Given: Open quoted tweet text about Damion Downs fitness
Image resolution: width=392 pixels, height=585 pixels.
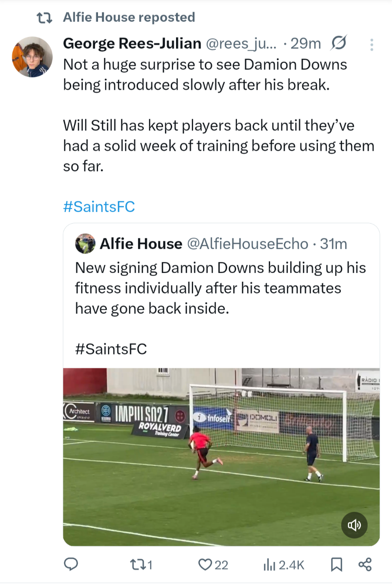Looking at the screenshot, I should point(220,288).
